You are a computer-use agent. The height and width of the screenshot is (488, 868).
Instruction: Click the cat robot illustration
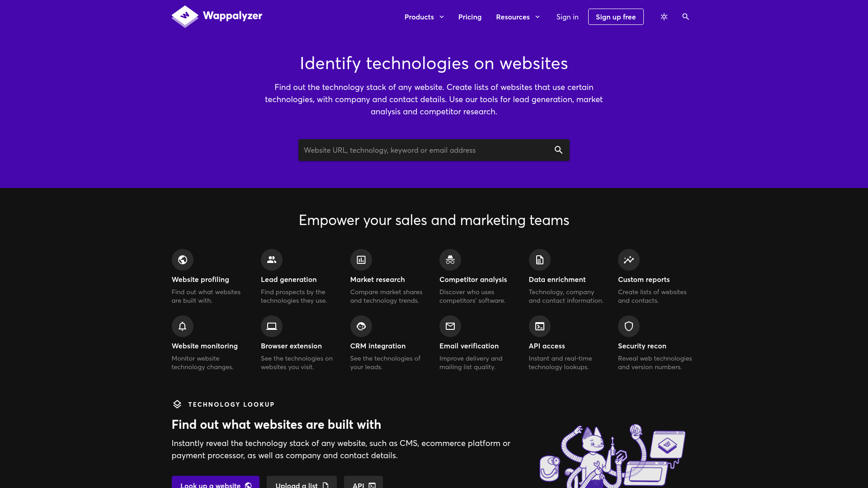[x=613, y=456]
